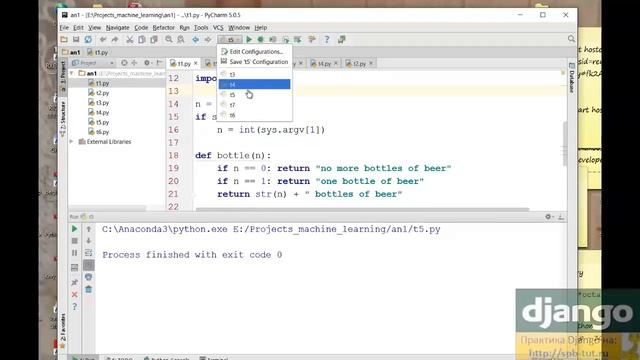Click the Forward navigation arrow
The image size is (640, 360).
(x=208, y=40)
